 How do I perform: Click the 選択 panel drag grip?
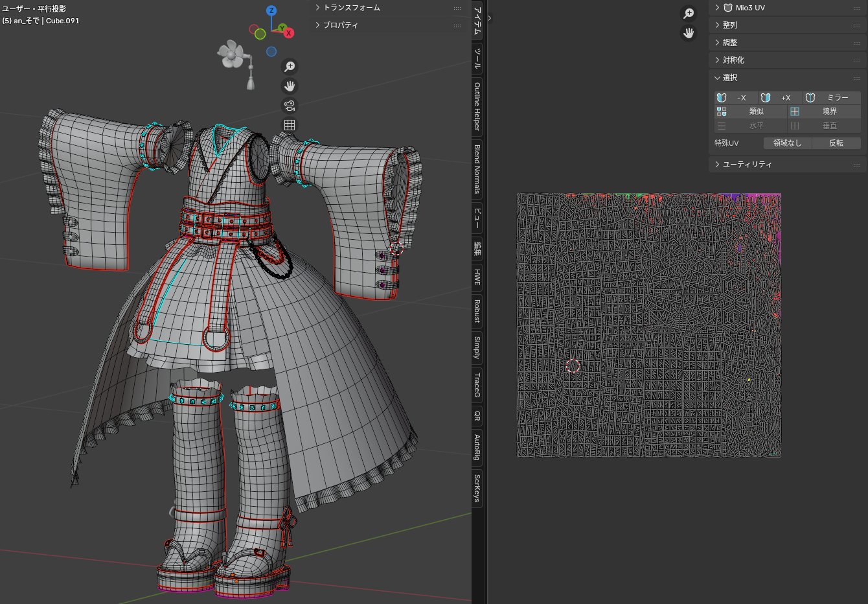tap(857, 78)
